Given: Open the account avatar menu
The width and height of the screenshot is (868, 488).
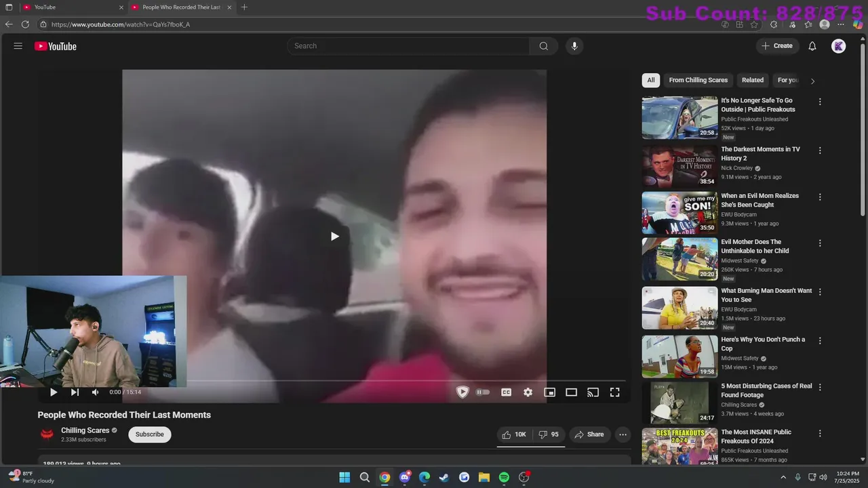Looking at the screenshot, I should pyautogui.click(x=839, y=46).
